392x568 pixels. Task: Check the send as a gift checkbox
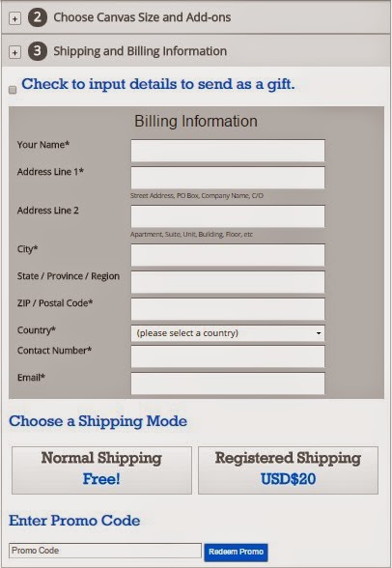coord(13,90)
